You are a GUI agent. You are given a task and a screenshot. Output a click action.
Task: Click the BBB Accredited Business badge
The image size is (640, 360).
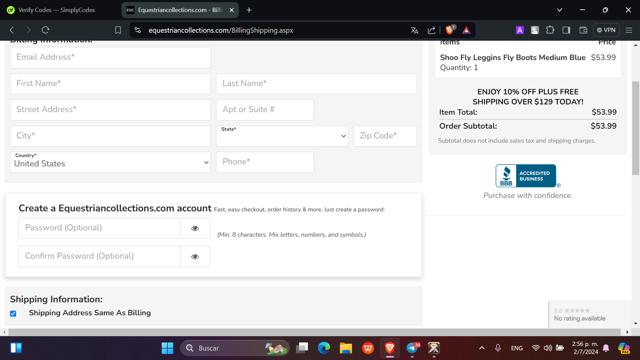526,176
